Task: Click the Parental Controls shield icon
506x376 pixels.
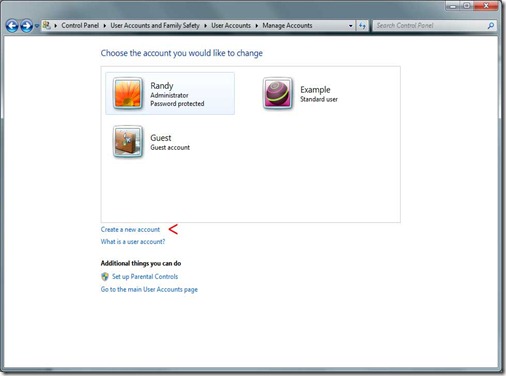Action: (x=105, y=276)
